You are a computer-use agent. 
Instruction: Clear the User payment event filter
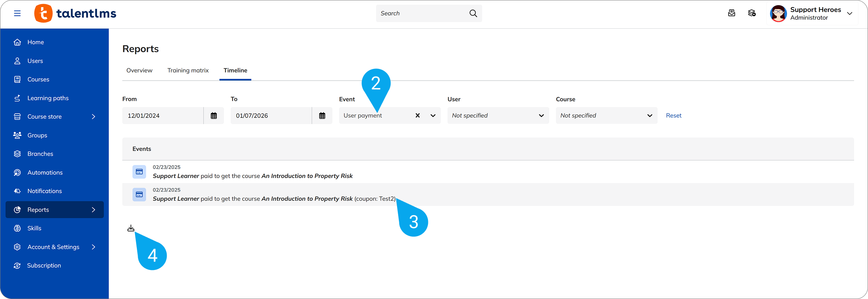coord(417,116)
